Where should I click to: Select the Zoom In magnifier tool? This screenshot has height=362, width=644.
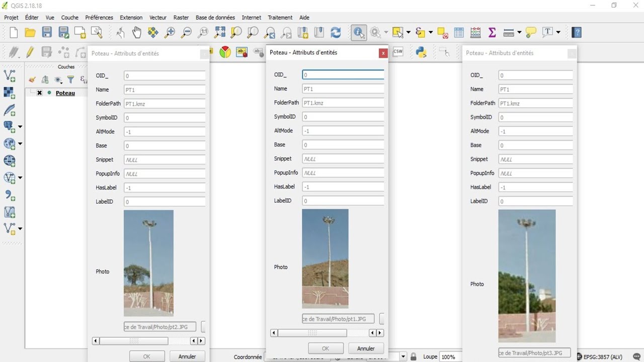point(170,33)
